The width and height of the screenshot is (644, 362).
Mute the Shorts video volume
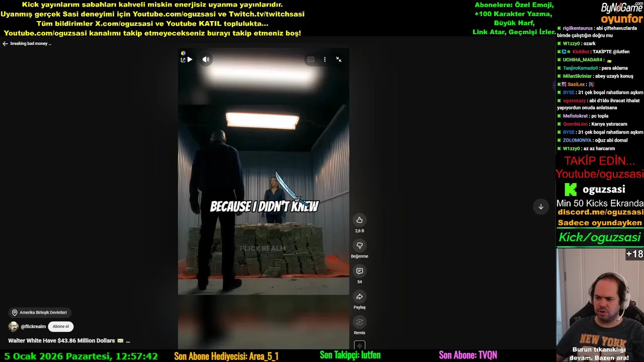pyautogui.click(x=206, y=59)
